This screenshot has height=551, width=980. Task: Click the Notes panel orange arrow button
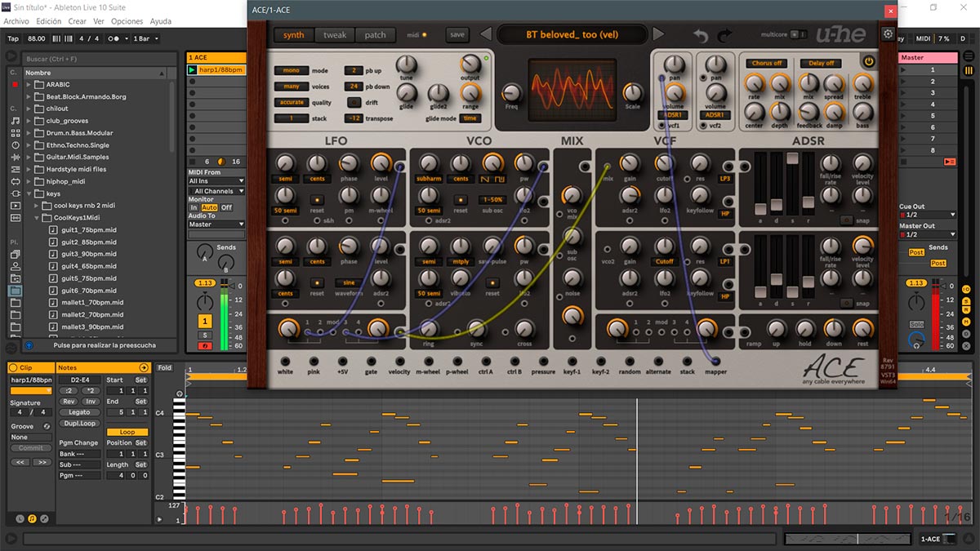tap(145, 368)
